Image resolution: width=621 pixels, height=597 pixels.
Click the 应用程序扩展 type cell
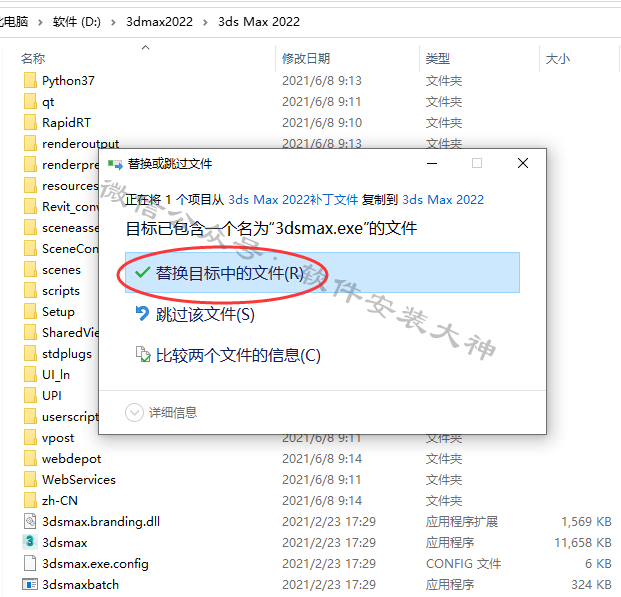coord(462,521)
